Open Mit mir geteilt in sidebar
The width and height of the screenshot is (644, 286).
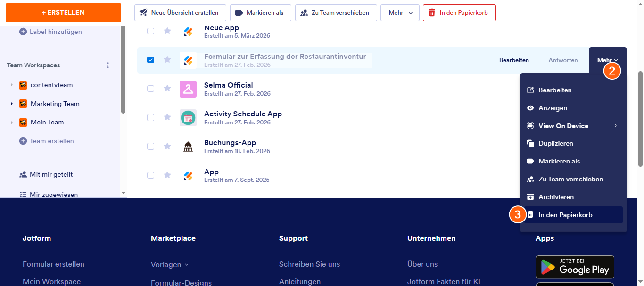coord(46,174)
